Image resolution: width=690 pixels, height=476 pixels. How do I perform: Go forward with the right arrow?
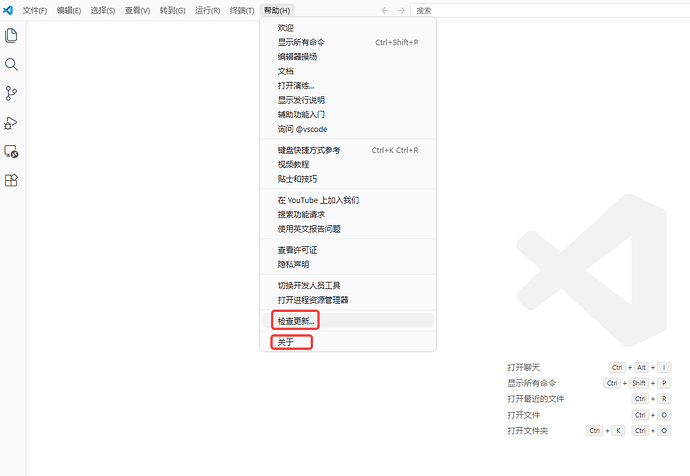pos(400,11)
